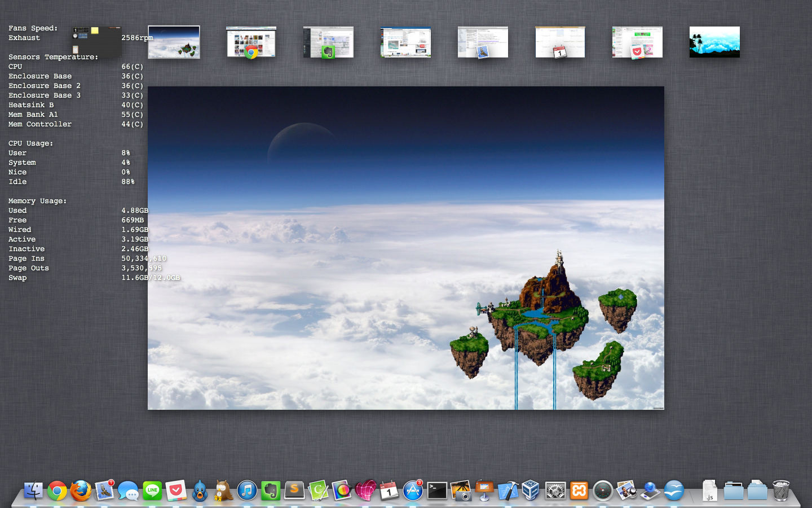
Task: Click the 'Fans Speed:' heading text
Action: [33, 28]
